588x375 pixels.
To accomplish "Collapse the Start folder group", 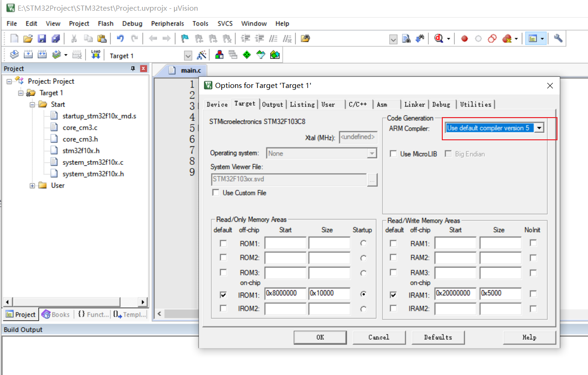I will [x=32, y=105].
